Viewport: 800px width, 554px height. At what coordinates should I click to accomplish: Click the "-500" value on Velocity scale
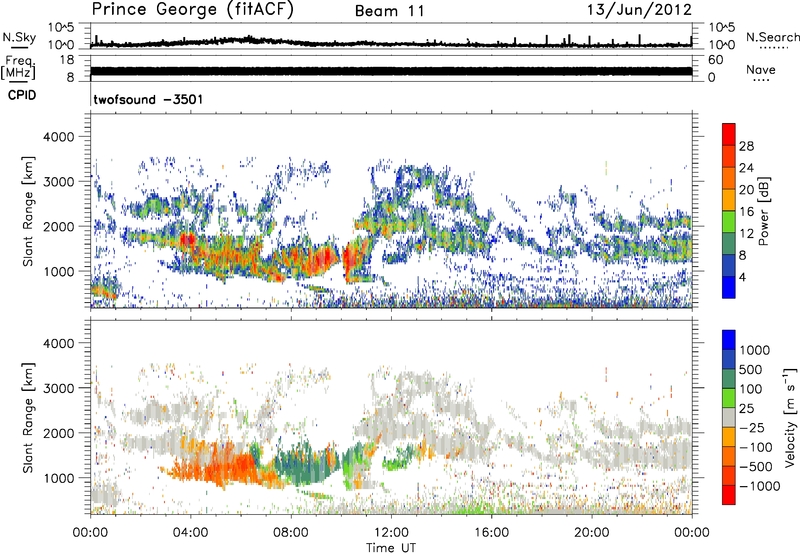[x=756, y=466]
